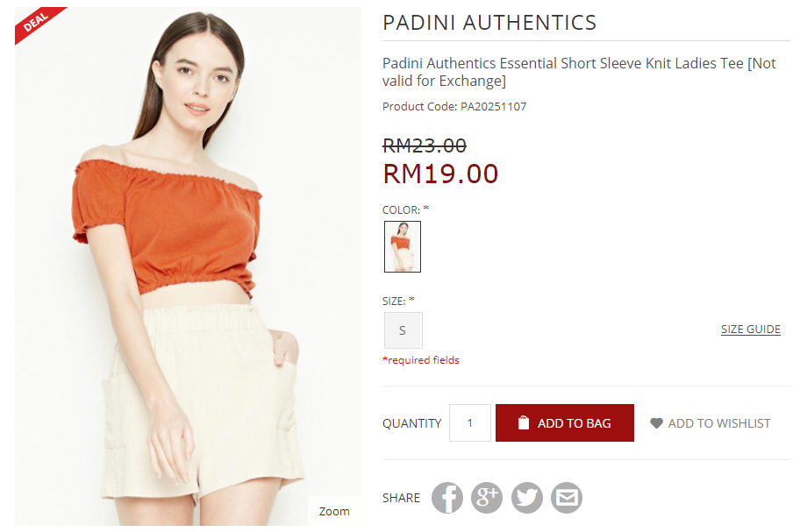Click the shopping bag icon
This screenshot has width=807, height=532.
pyautogui.click(x=524, y=422)
